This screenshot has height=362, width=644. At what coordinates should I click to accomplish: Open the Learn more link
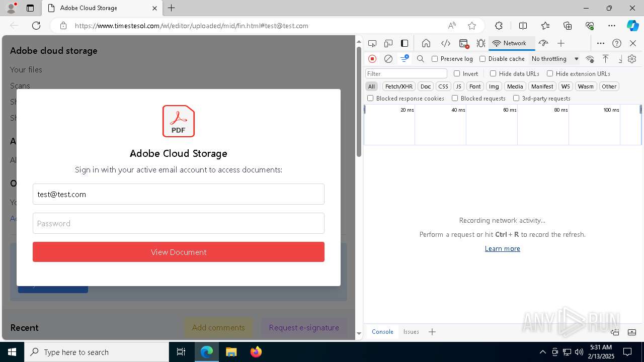[502, 248]
